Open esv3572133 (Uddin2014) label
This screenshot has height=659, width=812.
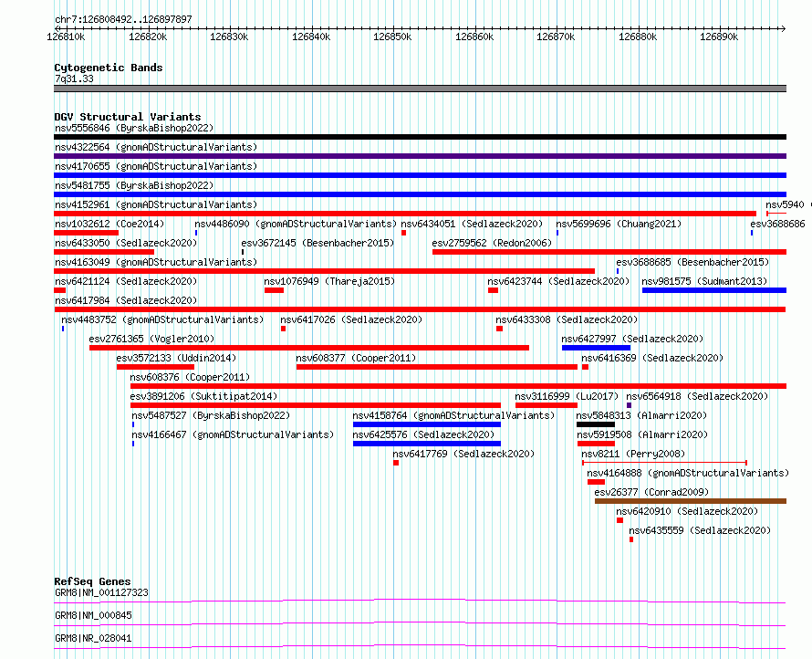[x=176, y=358]
